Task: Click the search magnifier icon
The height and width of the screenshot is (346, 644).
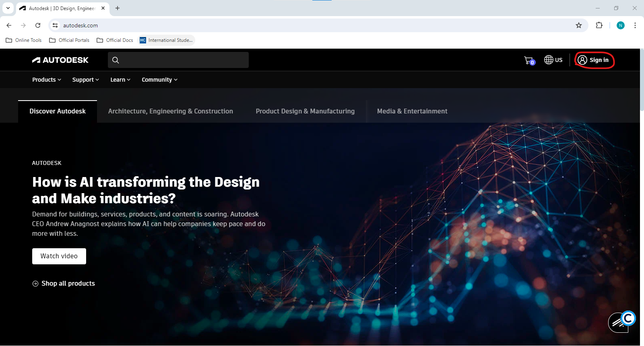Action: [116, 60]
